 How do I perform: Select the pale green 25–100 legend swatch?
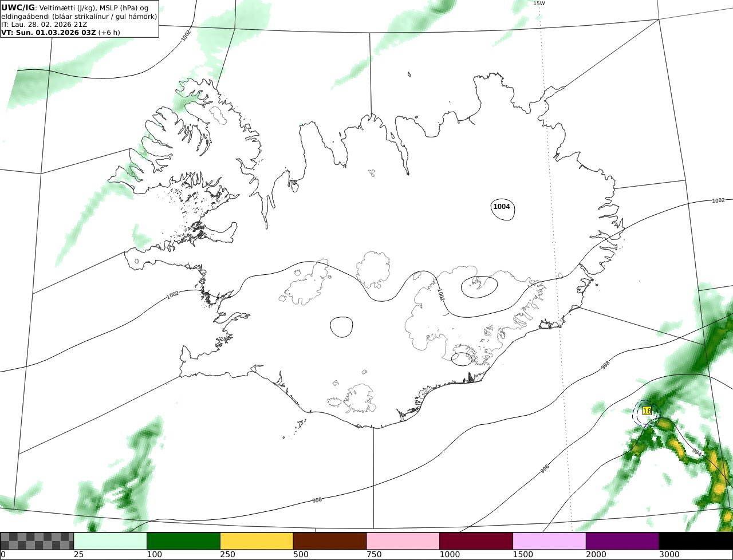(x=111, y=541)
